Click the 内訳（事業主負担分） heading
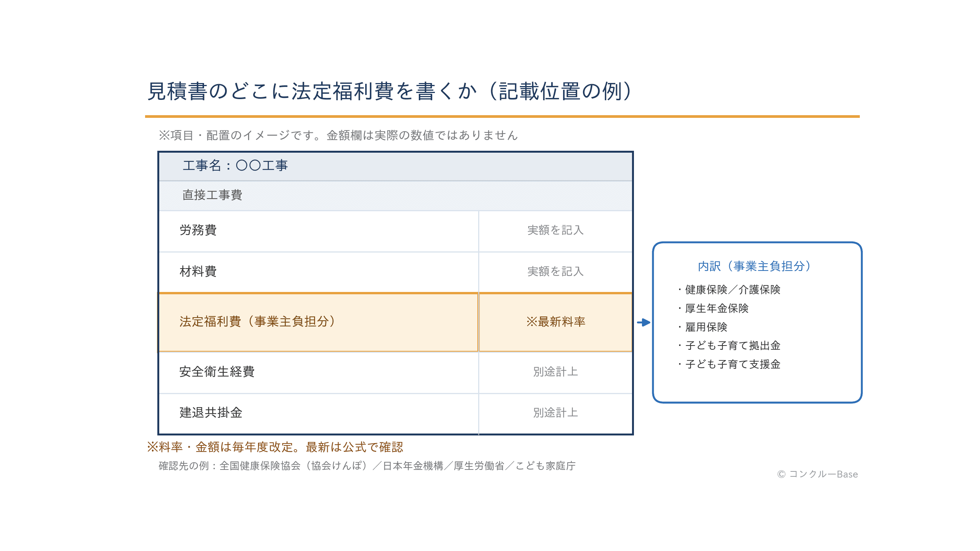The image size is (980, 551). coord(755,266)
